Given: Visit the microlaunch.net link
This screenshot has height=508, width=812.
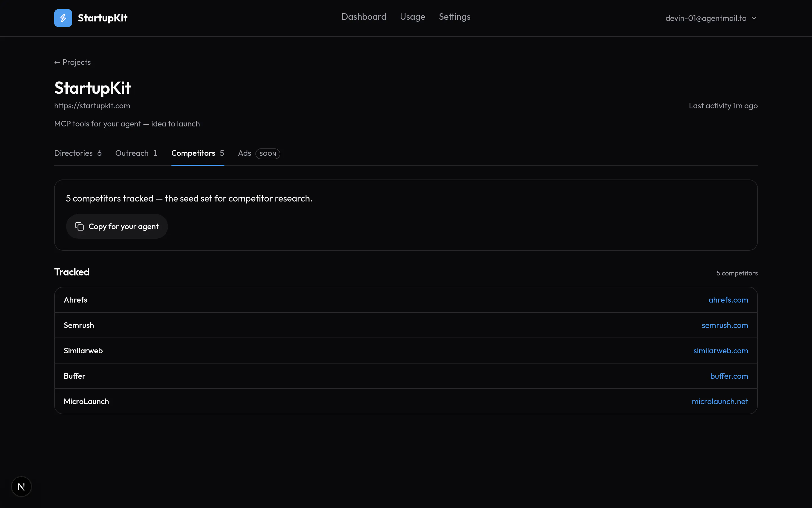Looking at the screenshot, I should tap(720, 402).
